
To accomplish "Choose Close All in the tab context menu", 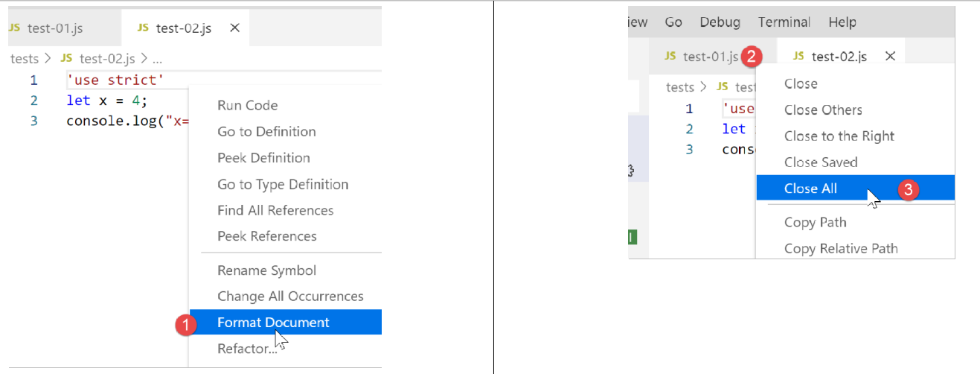I will (x=810, y=188).
